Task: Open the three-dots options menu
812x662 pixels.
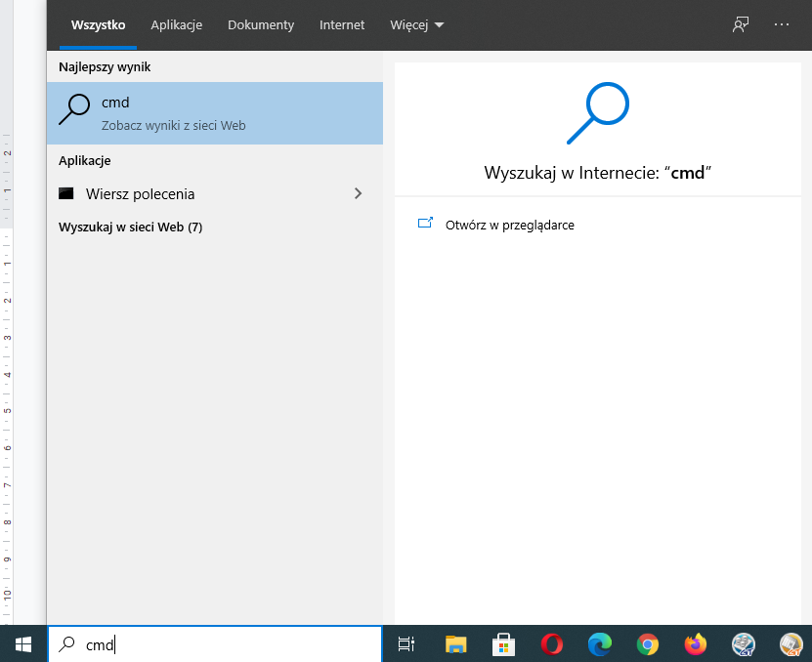Action: pyautogui.click(x=782, y=25)
